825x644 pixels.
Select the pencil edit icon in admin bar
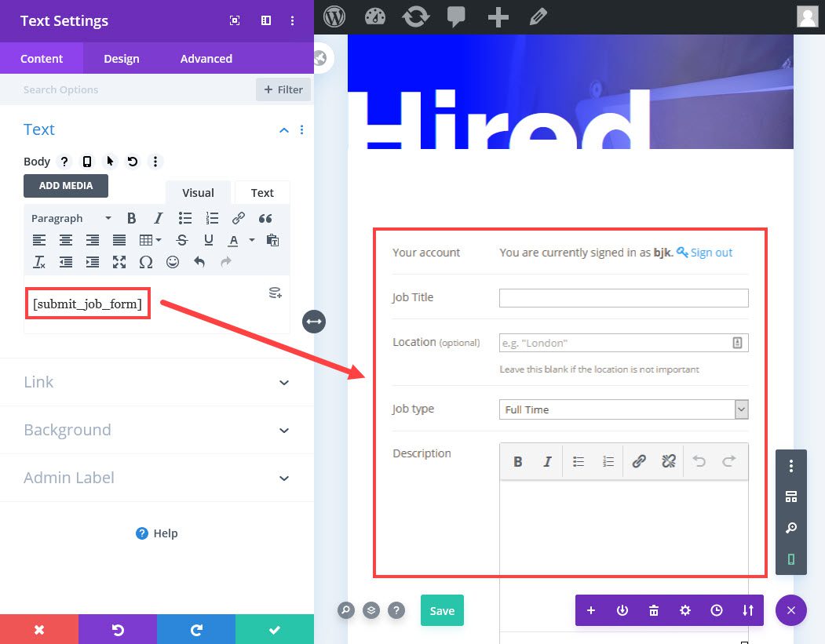[x=538, y=16]
